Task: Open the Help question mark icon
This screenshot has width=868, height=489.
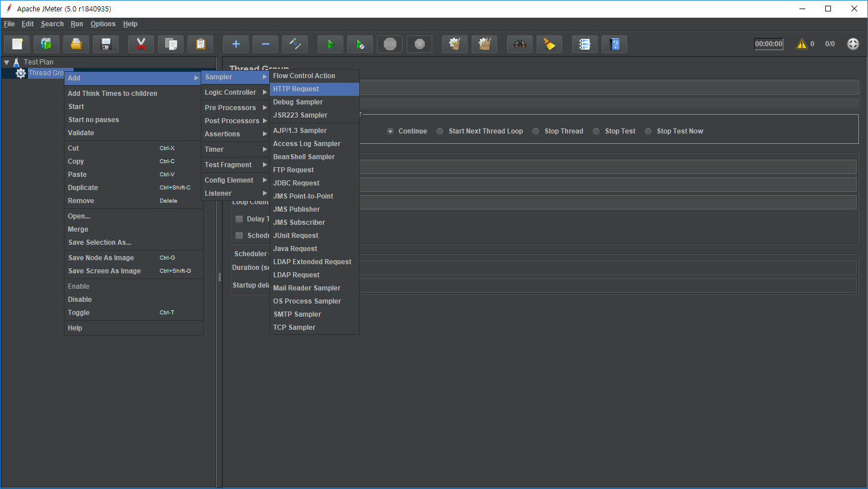Action: [x=614, y=44]
